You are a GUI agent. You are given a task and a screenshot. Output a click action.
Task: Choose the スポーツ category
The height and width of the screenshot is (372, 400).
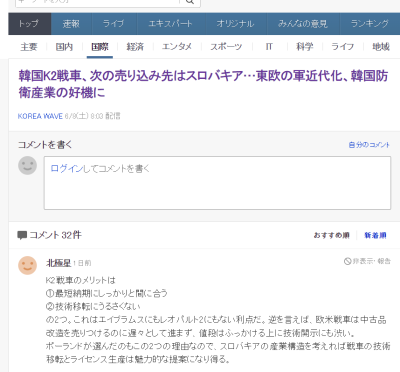point(226,47)
